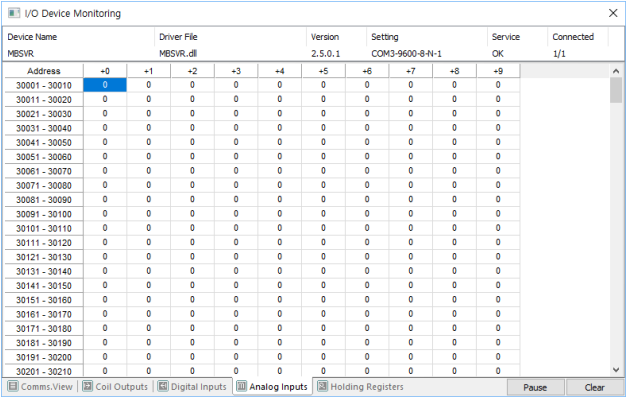Select the 30051 - 30060 address row
Viewport: 627px width, 398px height.
click(x=44, y=157)
